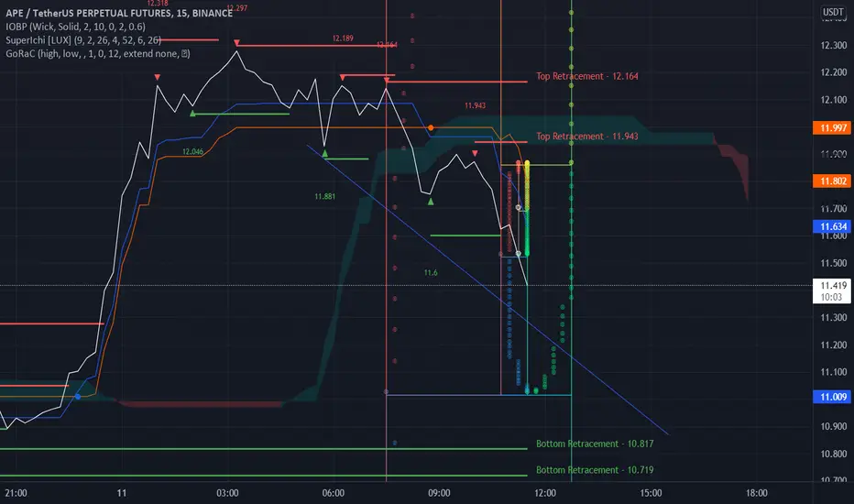Click the 10.900 price axis tick
Viewport: 854px width, 504px height.
coord(833,427)
